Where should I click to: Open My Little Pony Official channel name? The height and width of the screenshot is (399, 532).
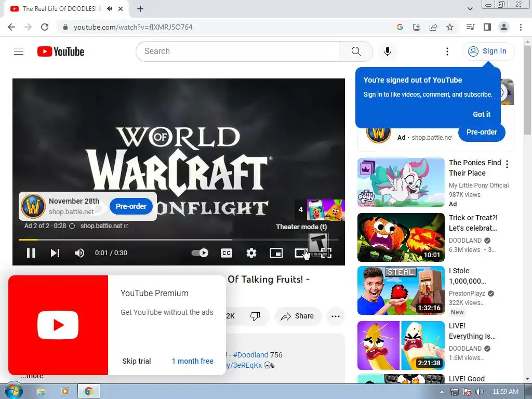tap(478, 185)
